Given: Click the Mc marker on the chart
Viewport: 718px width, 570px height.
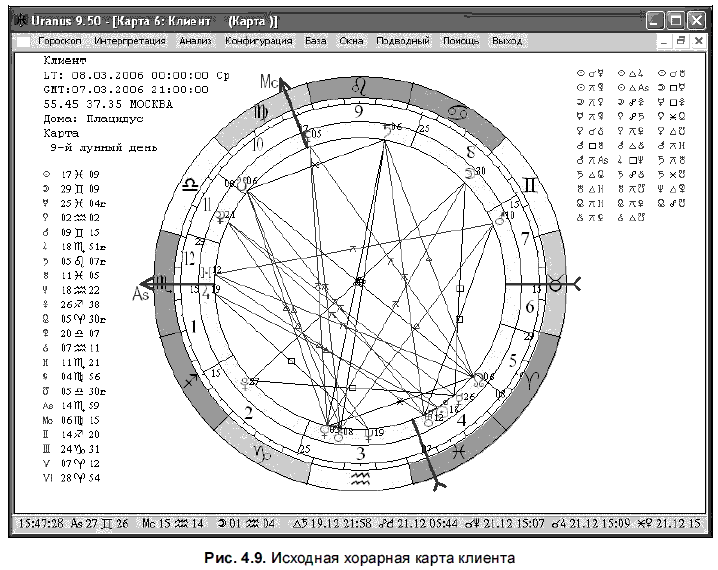Looking at the screenshot, I should [x=269, y=81].
